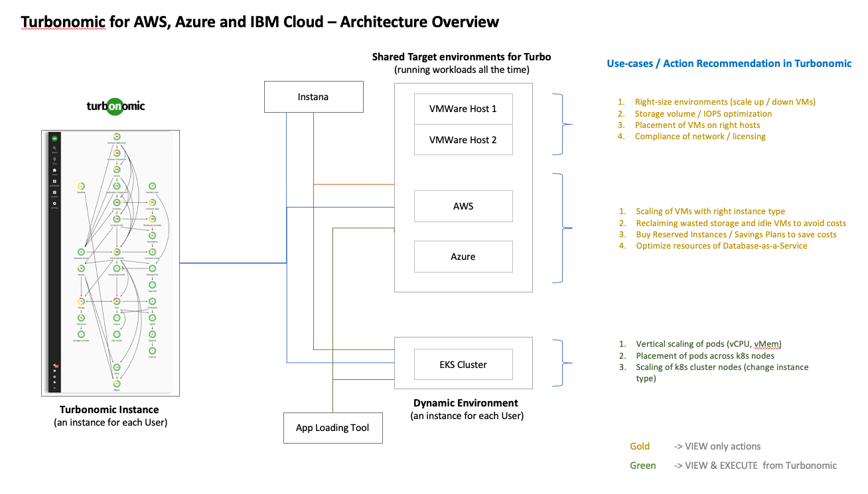
Task: Select the Zone node ring
Action: tap(117, 367)
